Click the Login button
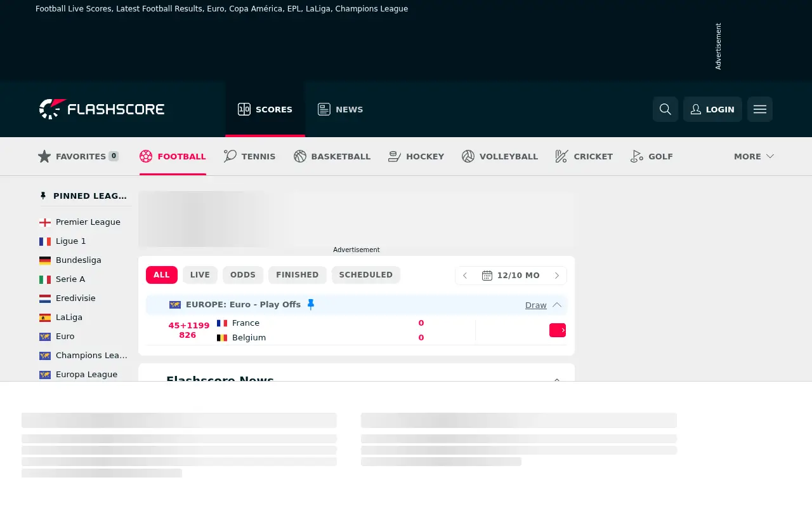The image size is (812, 508). click(x=712, y=109)
